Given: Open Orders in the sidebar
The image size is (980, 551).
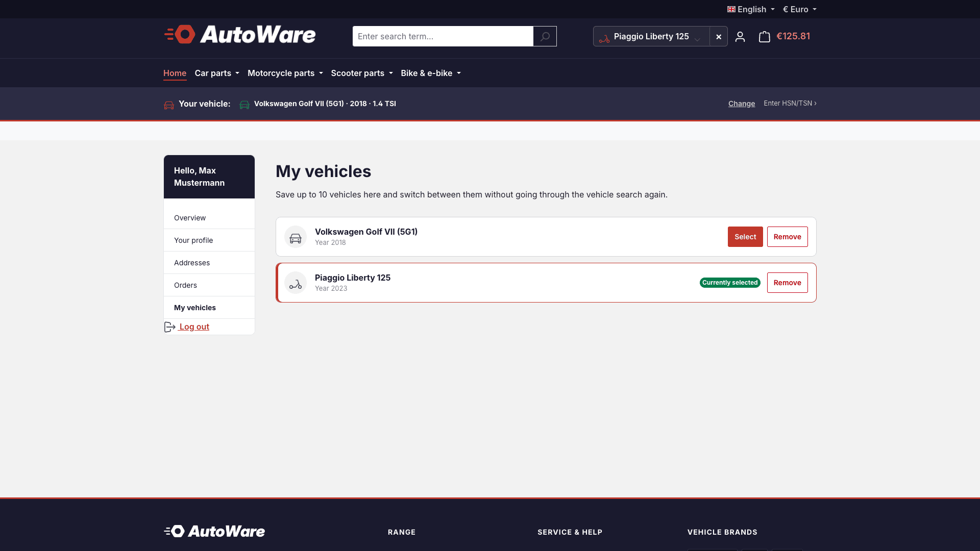Looking at the screenshot, I should pyautogui.click(x=209, y=285).
